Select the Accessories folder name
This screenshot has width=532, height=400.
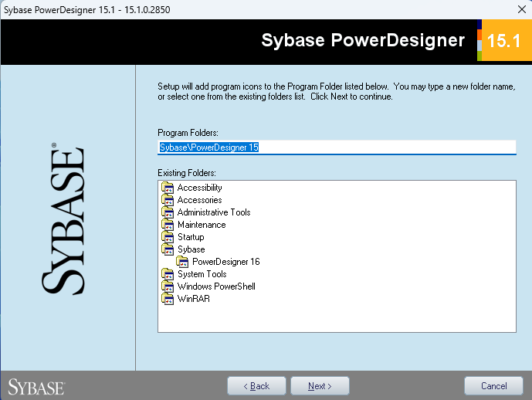[199, 200]
